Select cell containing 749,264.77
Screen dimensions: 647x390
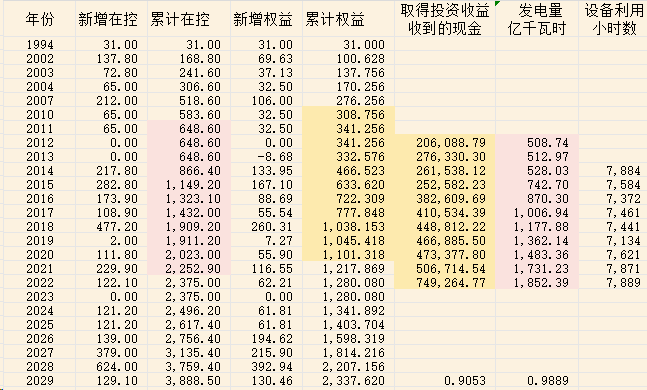(x=445, y=283)
